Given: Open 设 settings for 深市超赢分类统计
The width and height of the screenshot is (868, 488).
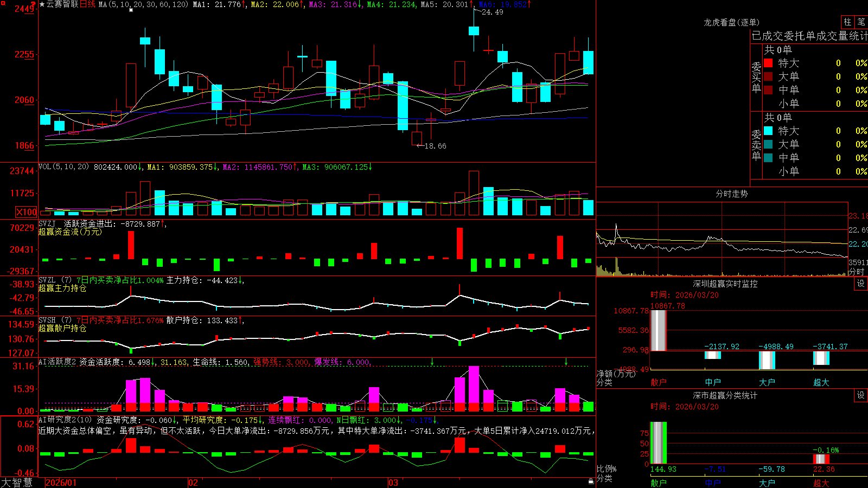Looking at the screenshot, I should pyautogui.click(x=861, y=395).
